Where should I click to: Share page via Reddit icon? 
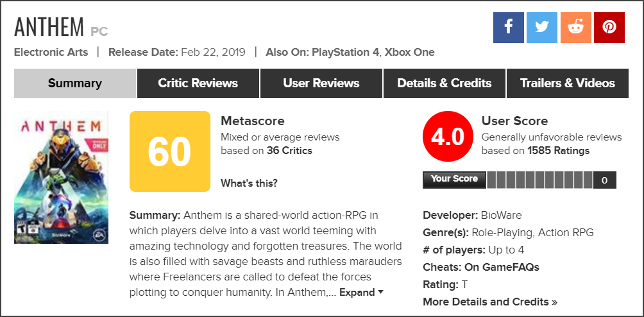click(x=575, y=27)
